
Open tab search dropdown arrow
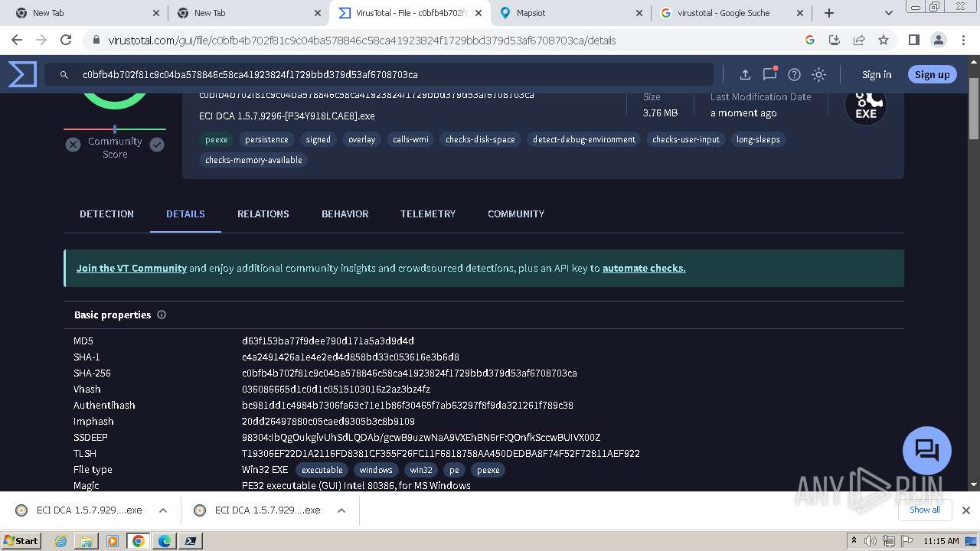pyautogui.click(x=888, y=13)
